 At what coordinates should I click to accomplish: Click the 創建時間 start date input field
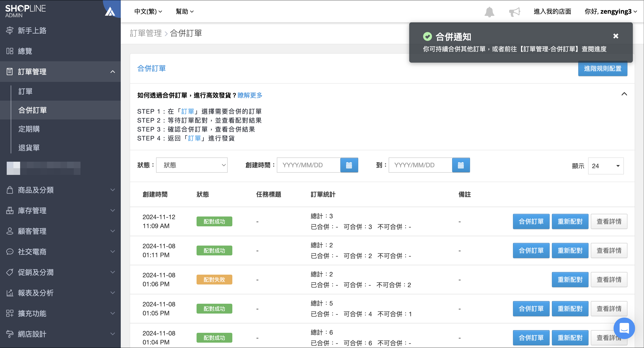[309, 165]
